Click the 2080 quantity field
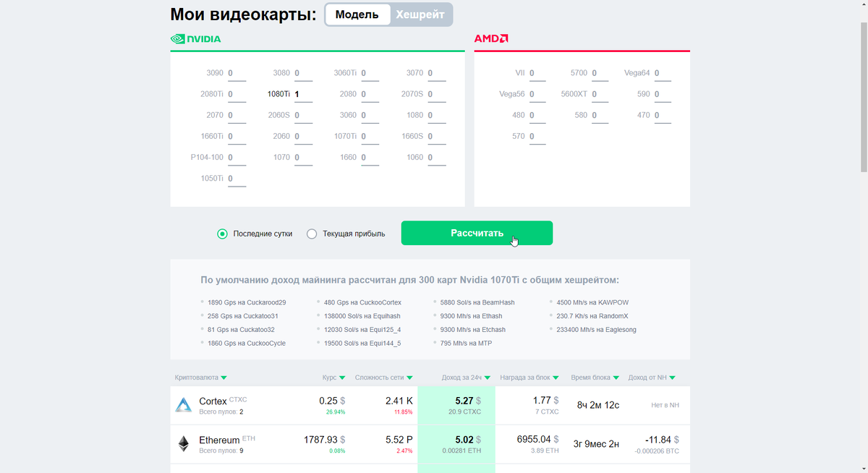The height and width of the screenshot is (473, 868). (x=370, y=94)
